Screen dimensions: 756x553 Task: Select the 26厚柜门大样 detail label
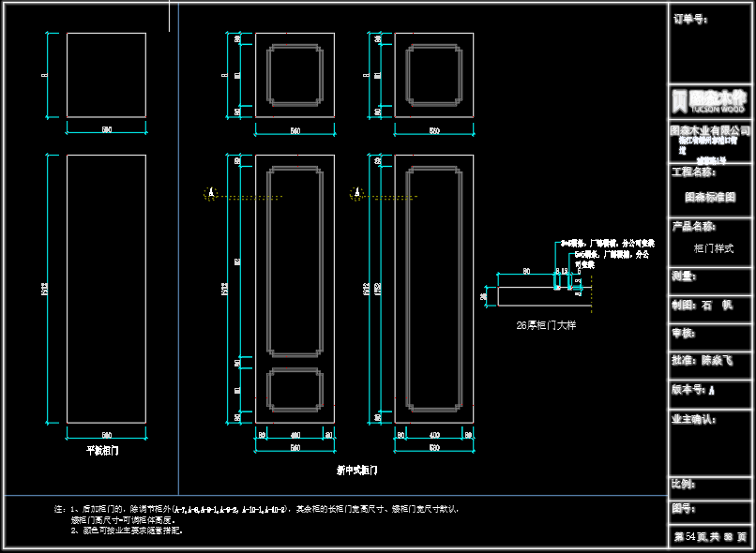point(546,325)
